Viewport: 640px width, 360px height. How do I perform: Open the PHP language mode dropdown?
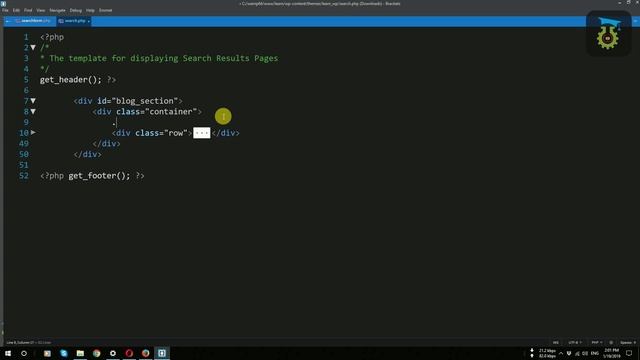(598, 342)
